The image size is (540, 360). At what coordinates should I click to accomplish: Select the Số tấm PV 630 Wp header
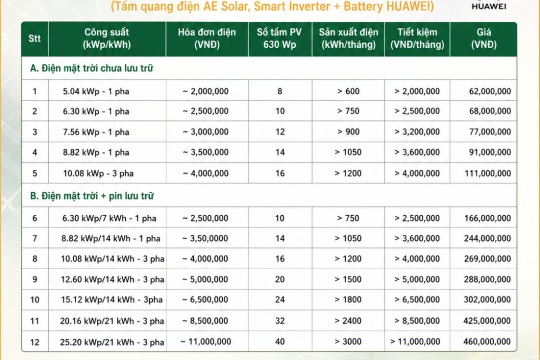click(280, 39)
